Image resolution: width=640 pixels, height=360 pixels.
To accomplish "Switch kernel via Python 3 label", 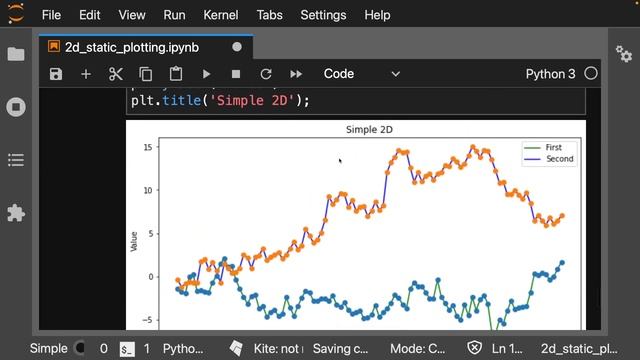I will [550, 74].
